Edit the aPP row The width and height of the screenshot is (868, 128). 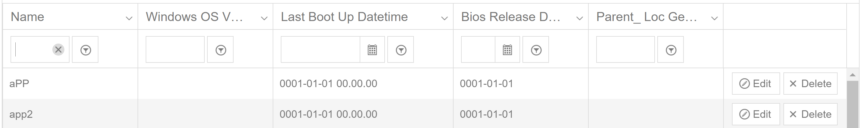pos(755,84)
